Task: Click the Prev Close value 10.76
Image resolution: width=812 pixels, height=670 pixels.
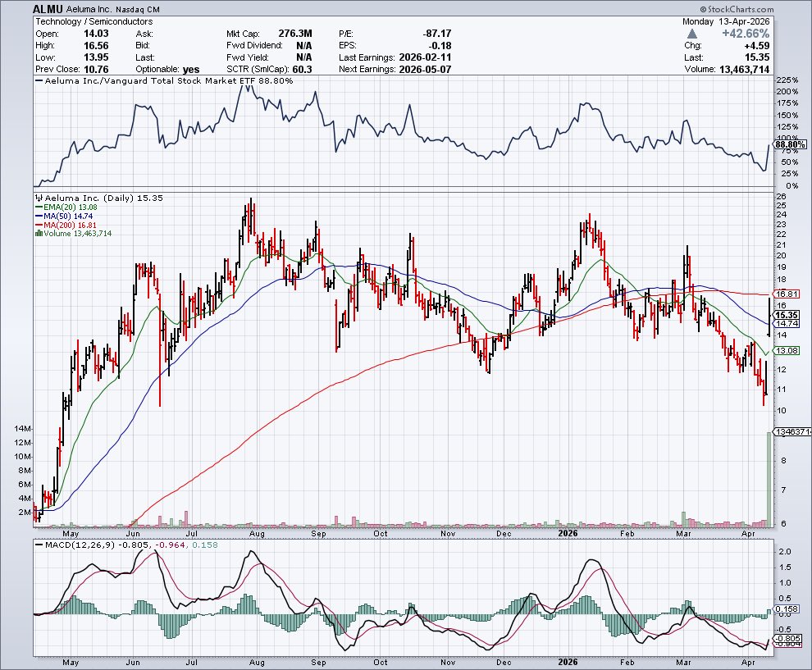Action: [96, 70]
